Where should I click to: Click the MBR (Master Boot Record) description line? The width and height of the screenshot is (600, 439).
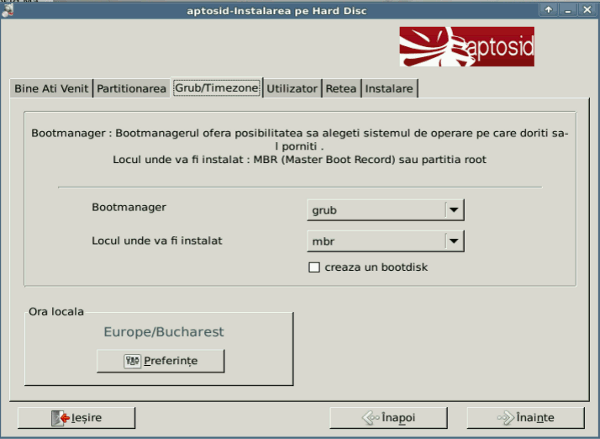tap(300, 160)
